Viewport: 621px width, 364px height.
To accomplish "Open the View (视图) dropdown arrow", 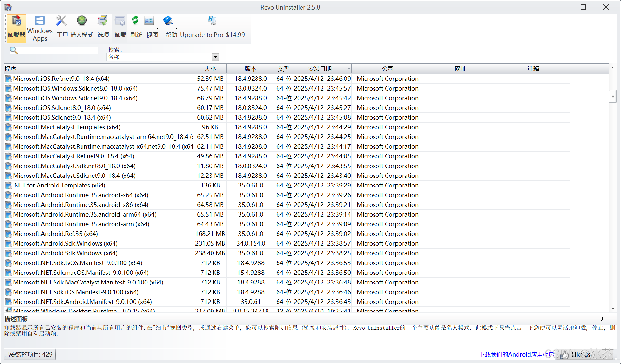I will tap(158, 28).
